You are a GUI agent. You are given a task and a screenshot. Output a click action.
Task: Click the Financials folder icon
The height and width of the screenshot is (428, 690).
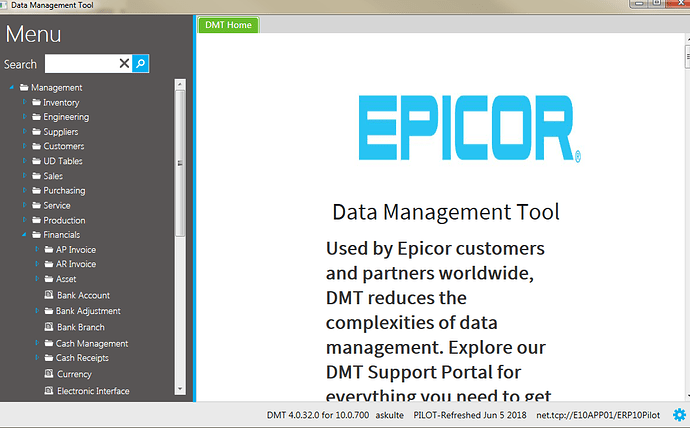[x=37, y=234]
